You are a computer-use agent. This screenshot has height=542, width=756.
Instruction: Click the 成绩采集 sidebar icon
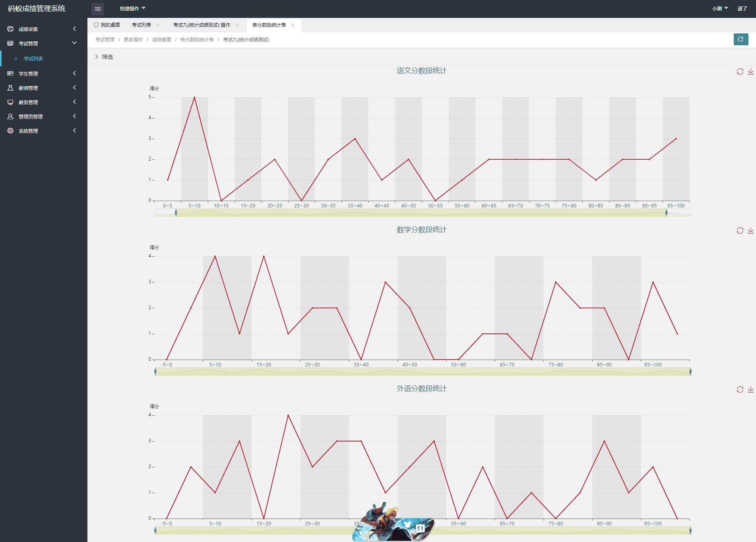click(x=10, y=29)
